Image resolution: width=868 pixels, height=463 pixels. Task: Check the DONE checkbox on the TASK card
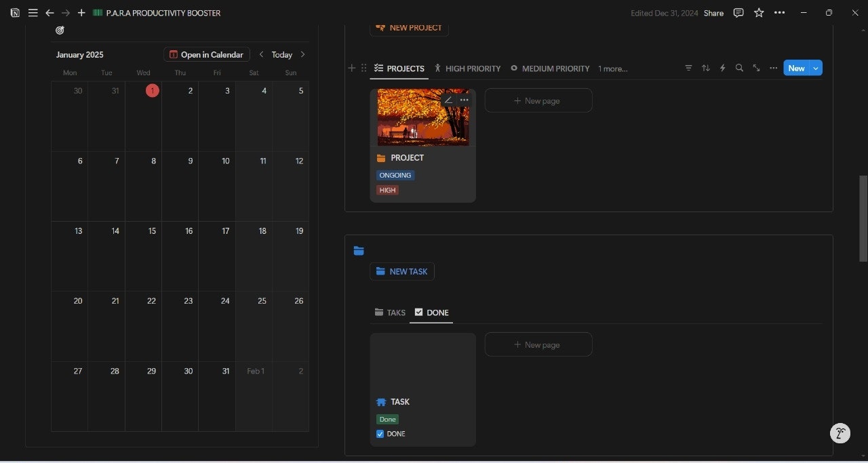[380, 434]
